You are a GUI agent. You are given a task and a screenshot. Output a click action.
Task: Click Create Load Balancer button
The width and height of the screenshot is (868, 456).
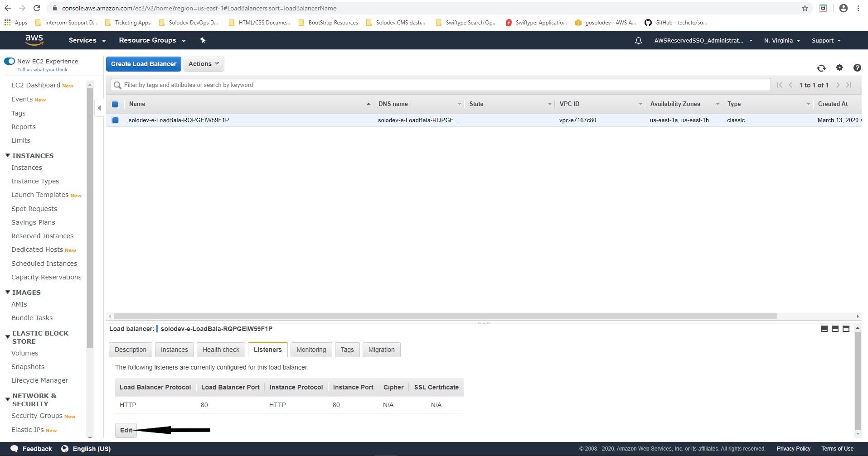(144, 64)
